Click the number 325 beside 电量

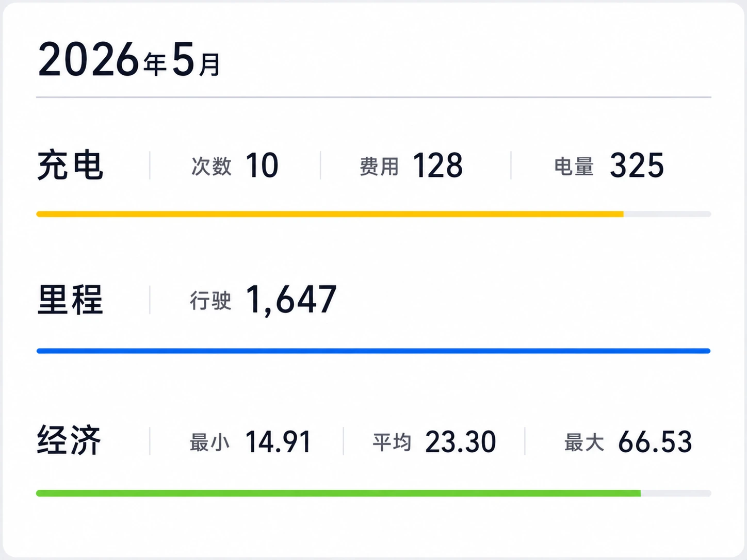pos(637,166)
